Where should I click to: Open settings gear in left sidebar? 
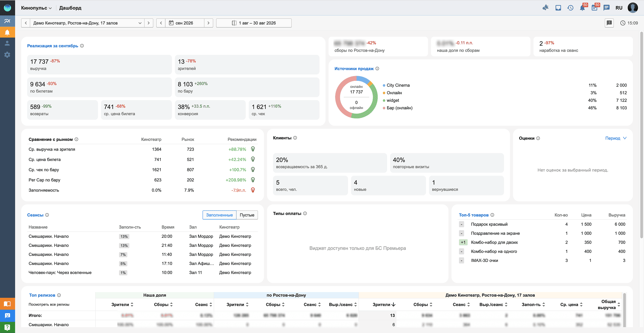pos(7,55)
